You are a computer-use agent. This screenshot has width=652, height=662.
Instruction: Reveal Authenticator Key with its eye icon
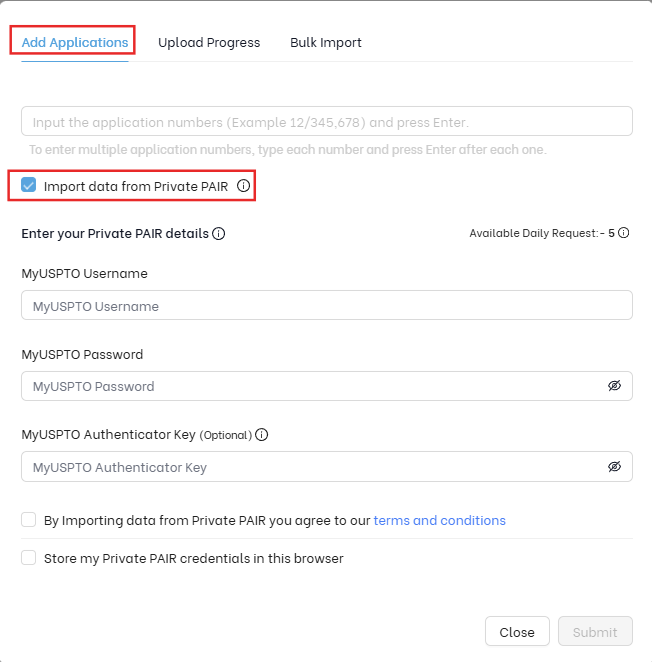click(614, 467)
